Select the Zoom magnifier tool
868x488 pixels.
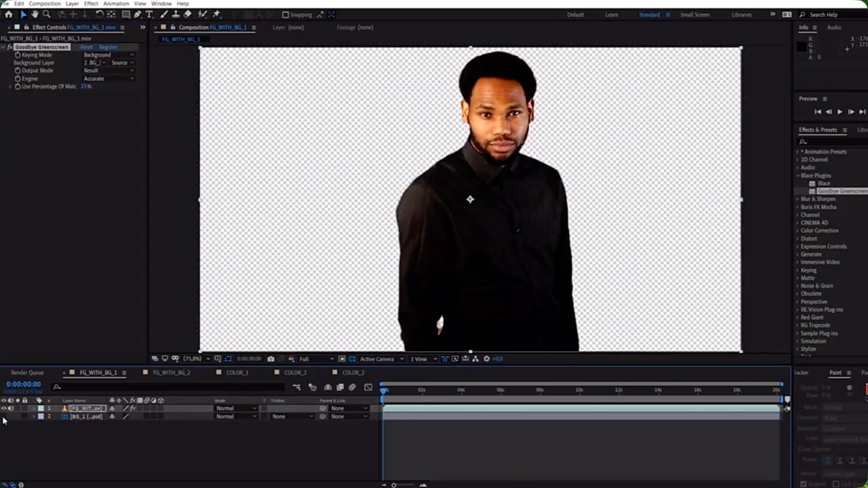pos(47,14)
